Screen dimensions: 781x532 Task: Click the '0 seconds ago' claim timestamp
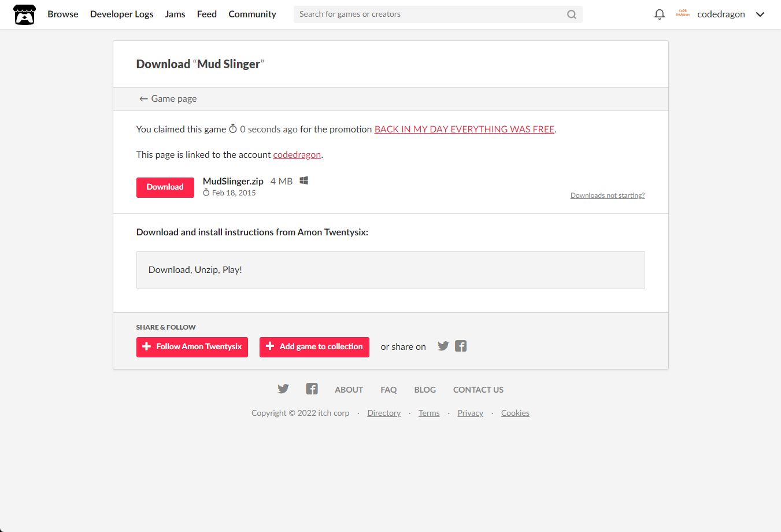click(x=269, y=130)
